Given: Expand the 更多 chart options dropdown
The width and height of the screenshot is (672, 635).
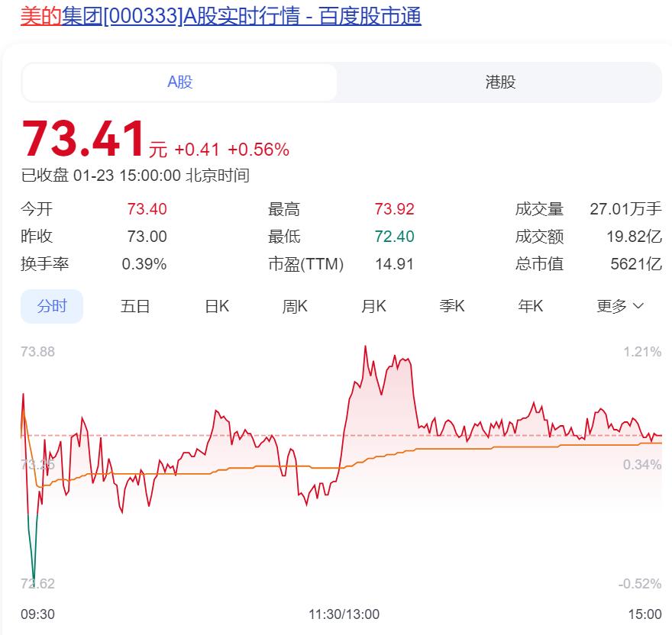Looking at the screenshot, I should [x=620, y=306].
